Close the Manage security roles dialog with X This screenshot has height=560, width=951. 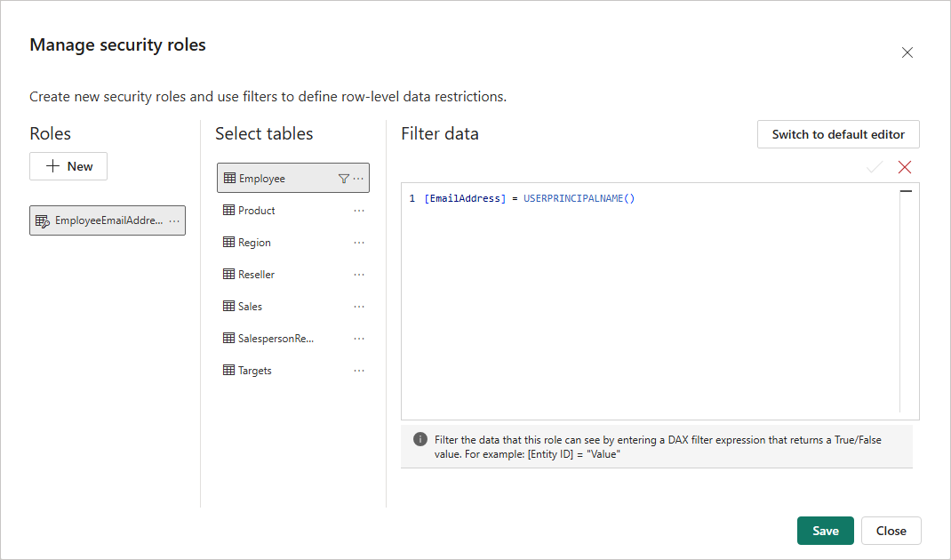(907, 52)
